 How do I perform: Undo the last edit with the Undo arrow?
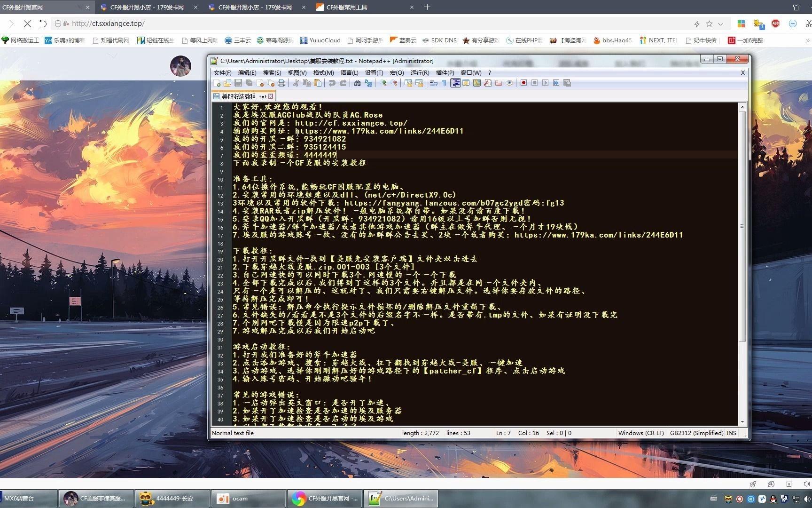(x=332, y=83)
